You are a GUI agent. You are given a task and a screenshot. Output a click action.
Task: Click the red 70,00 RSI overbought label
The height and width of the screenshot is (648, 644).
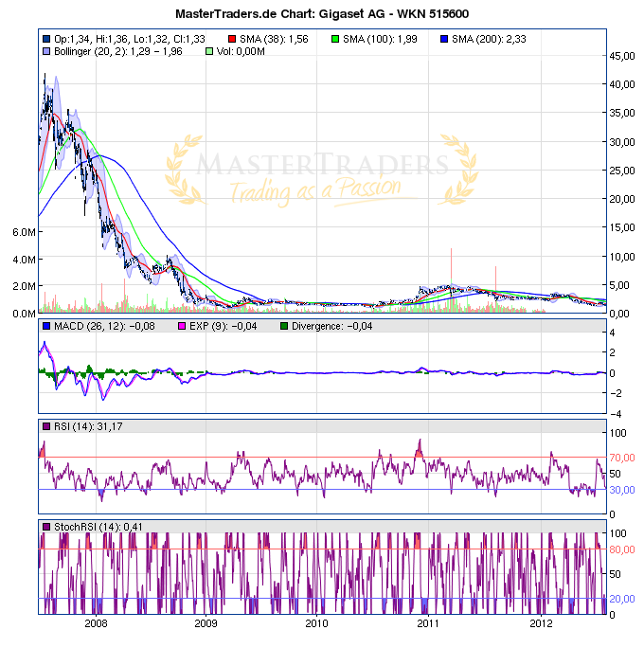(622, 458)
